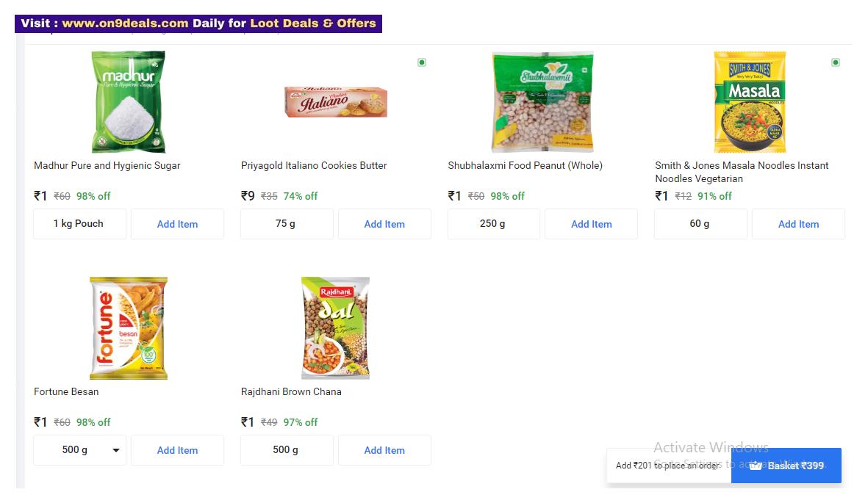The height and width of the screenshot is (503, 868).
Task: Choose the 250 g peanut pack size
Action: click(x=493, y=224)
